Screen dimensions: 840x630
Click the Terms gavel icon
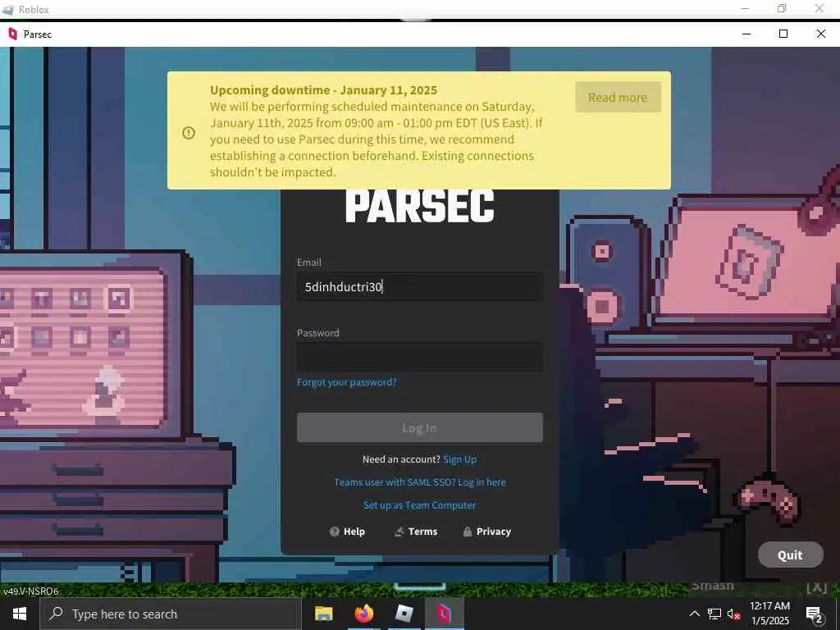tap(399, 532)
